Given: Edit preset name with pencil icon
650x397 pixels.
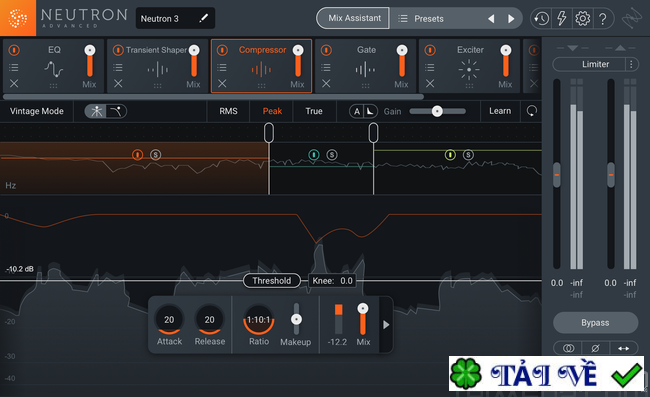Looking at the screenshot, I should [x=204, y=18].
